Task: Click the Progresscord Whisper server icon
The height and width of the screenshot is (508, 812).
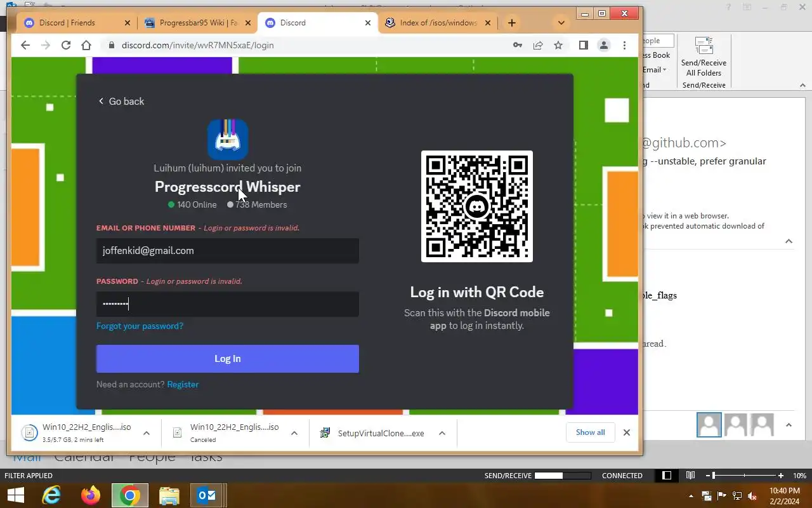Action: coord(228,139)
